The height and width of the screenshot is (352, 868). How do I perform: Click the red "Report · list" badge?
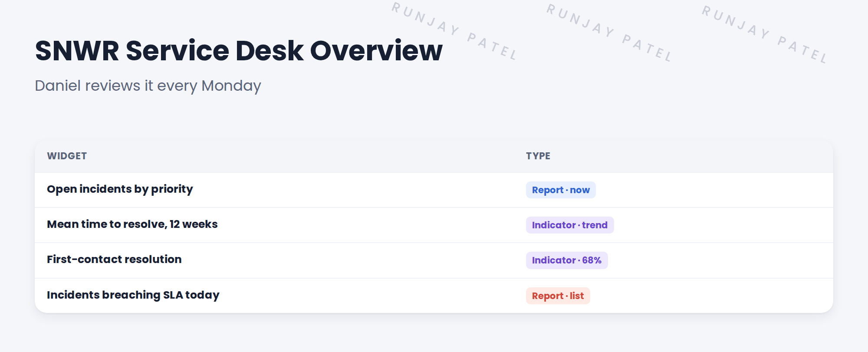[558, 296]
